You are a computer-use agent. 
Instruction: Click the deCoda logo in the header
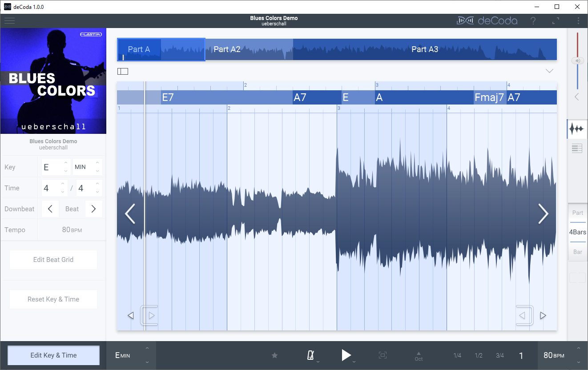click(x=487, y=21)
